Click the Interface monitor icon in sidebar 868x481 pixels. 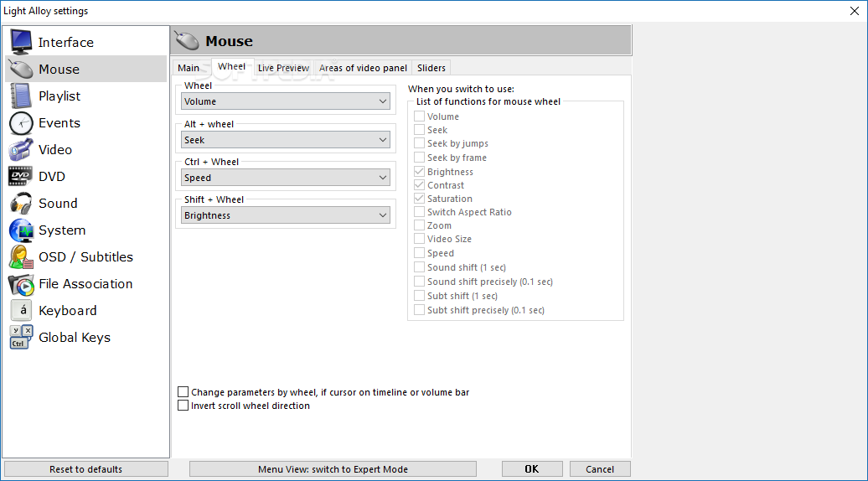pos(21,42)
